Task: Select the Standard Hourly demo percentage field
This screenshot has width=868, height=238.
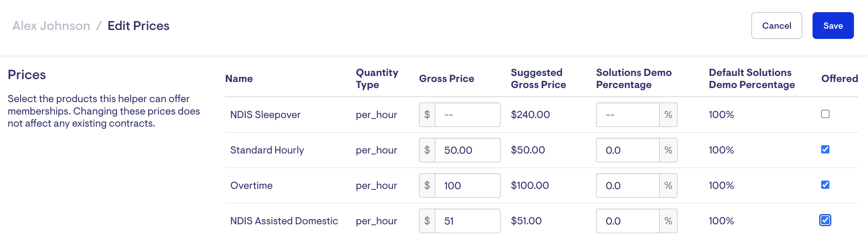Action: 628,150
